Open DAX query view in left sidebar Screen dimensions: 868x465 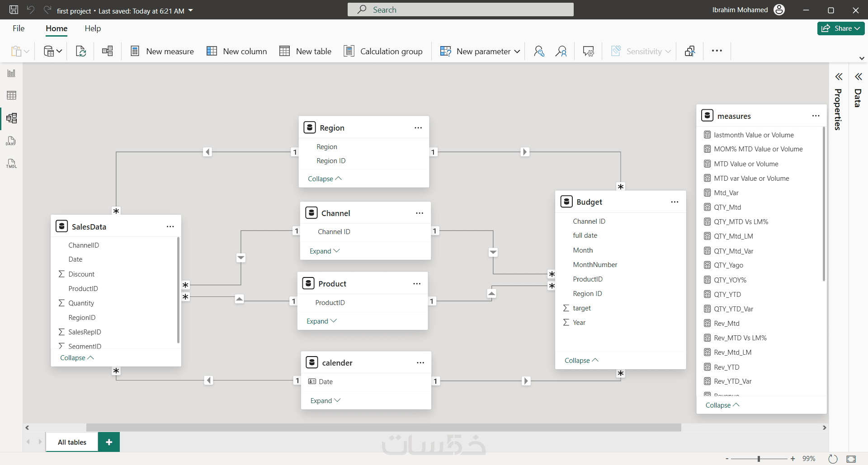pos(11,141)
